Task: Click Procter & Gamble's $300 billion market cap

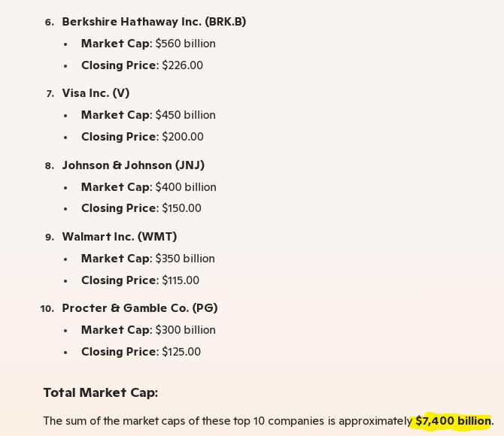Action: click(185, 330)
